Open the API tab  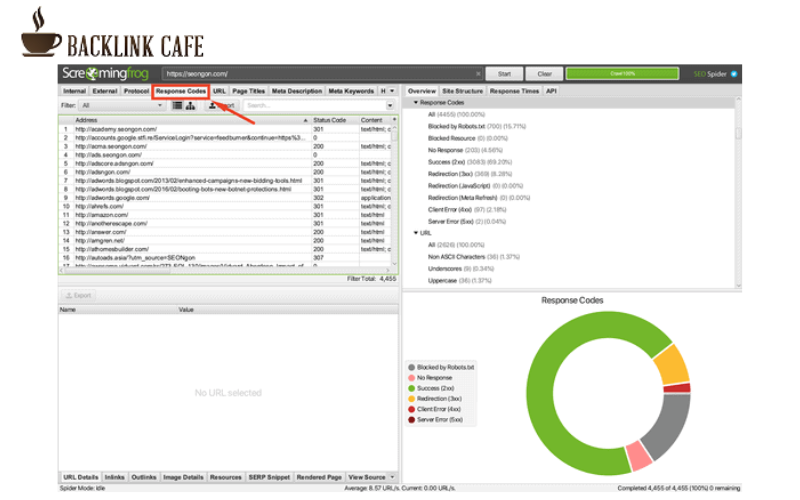coord(551,91)
